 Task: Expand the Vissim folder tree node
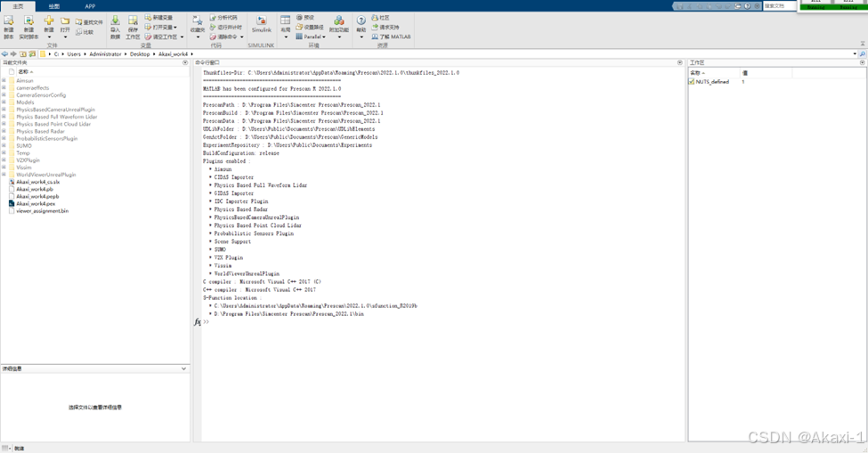[4, 167]
